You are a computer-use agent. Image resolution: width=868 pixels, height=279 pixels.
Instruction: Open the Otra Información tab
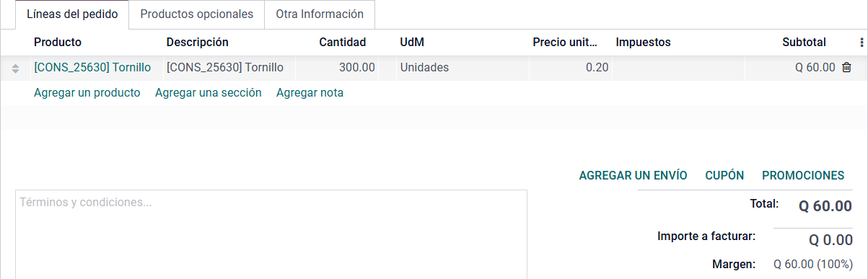(x=320, y=14)
